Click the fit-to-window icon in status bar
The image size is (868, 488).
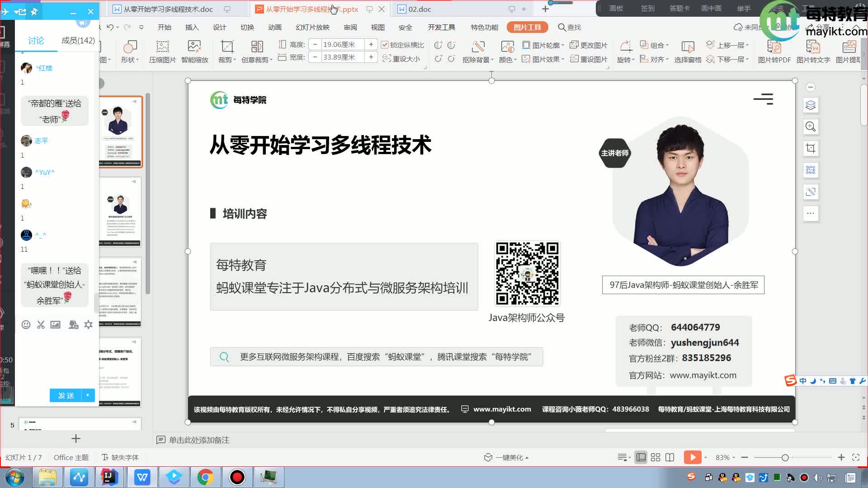pos(855,457)
